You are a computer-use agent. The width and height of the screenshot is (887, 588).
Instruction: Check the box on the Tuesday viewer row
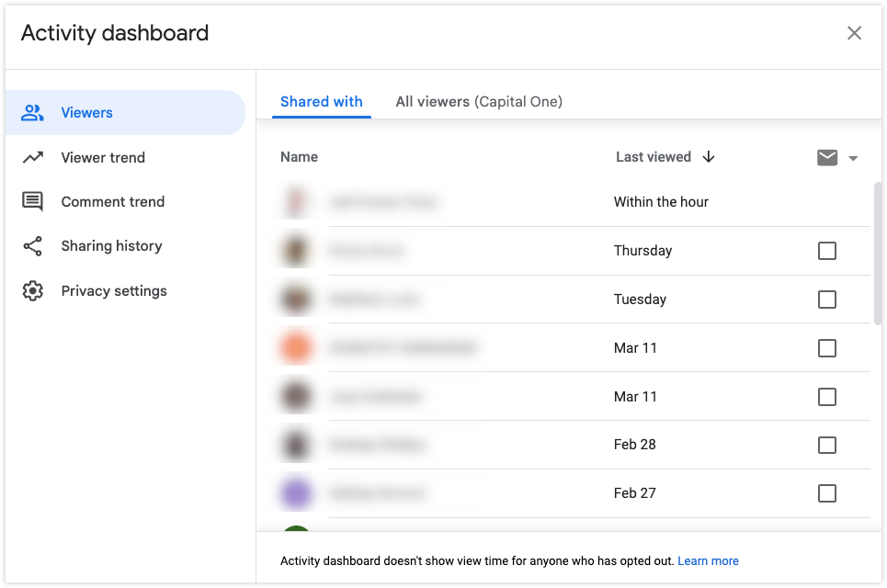click(x=826, y=299)
